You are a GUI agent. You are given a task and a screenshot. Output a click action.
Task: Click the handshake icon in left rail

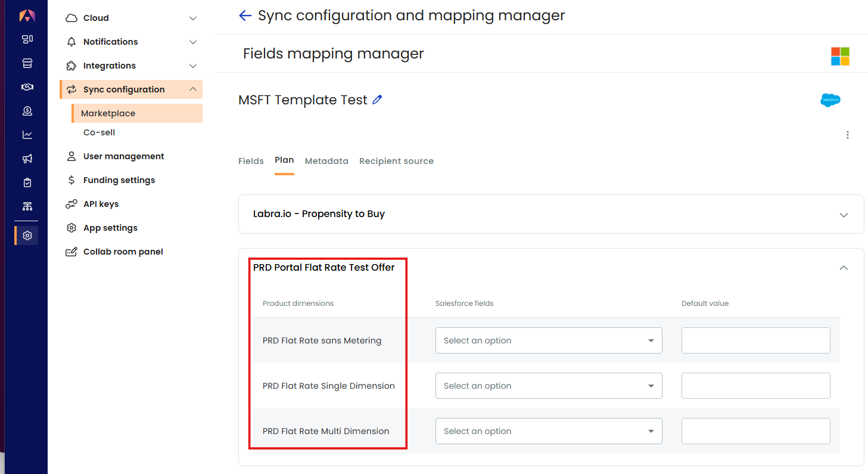27,87
